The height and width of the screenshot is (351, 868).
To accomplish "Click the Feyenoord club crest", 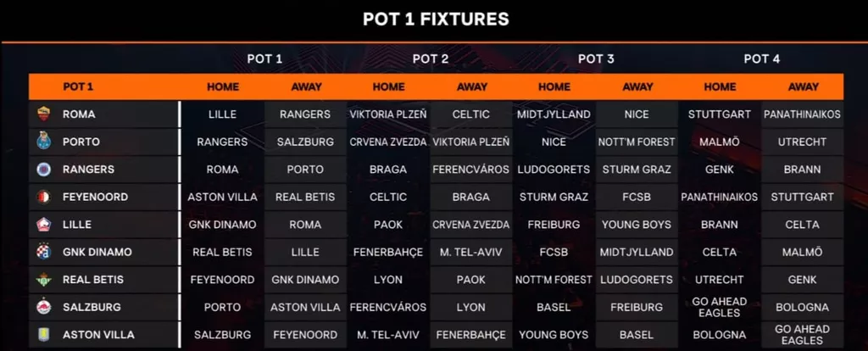I will [44, 197].
